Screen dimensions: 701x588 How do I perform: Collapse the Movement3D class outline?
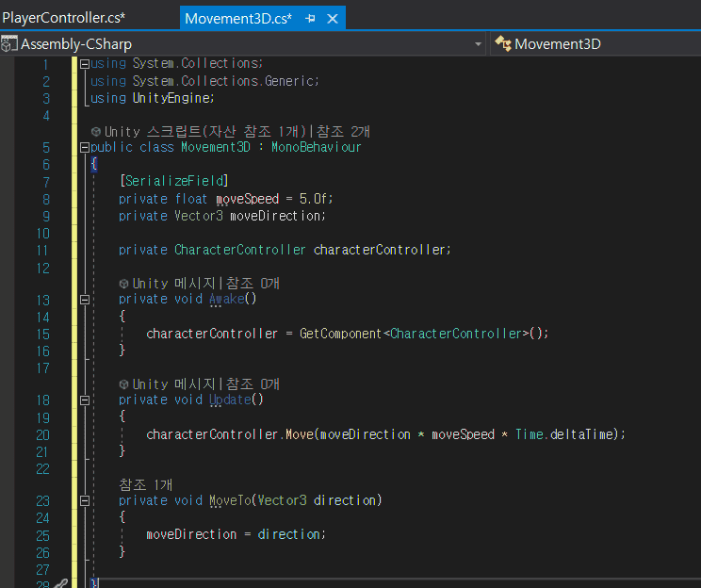85,148
